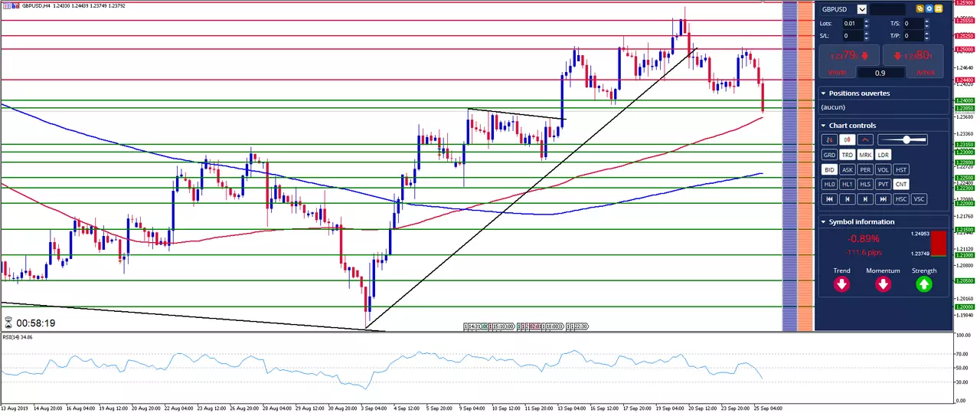Increase the Lots value with the stepper
Viewport: 980px width, 413px height.
[x=866, y=21]
